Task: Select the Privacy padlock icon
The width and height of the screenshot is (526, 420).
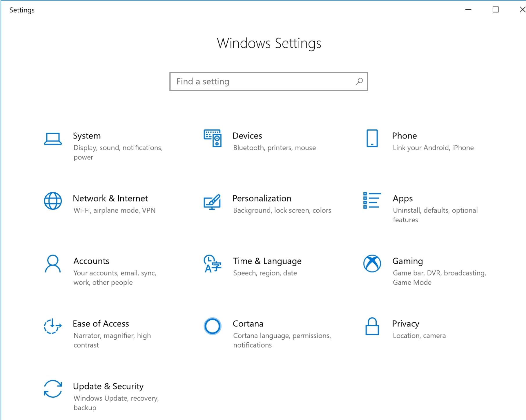Action: point(372,326)
